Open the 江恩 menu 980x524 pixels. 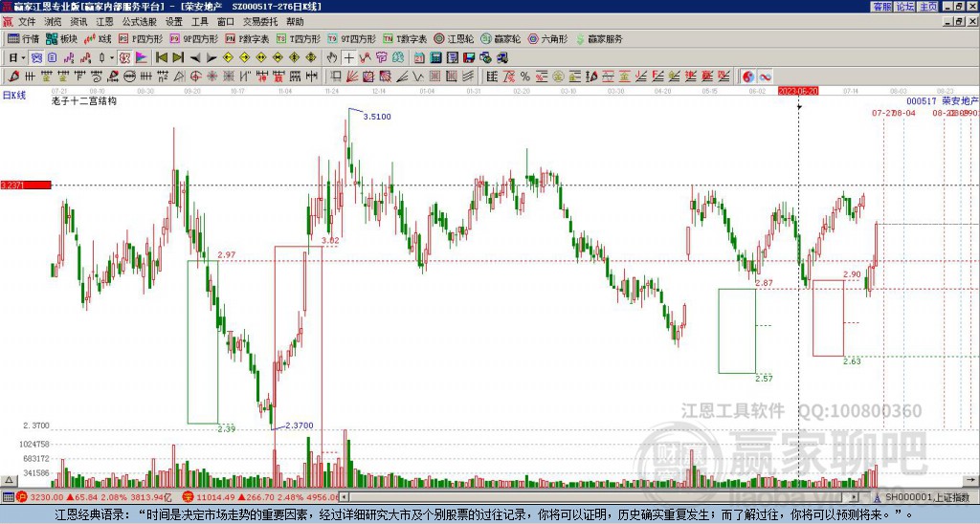point(104,22)
